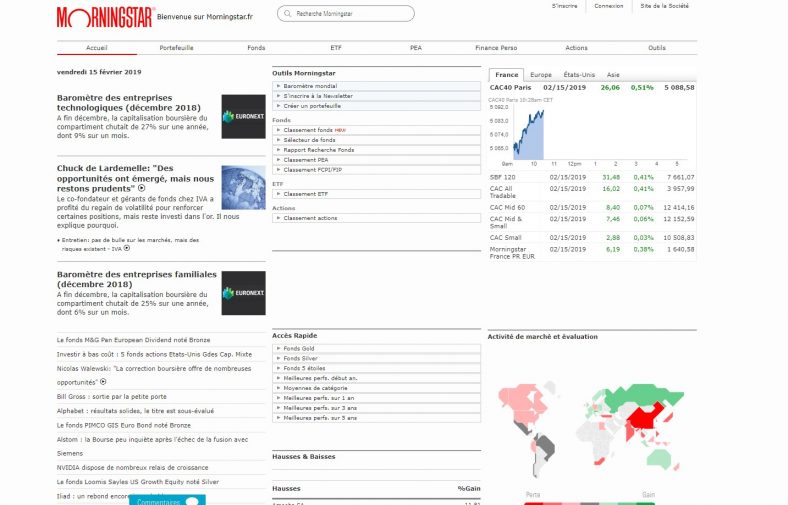
Task: Switch to the France market tab
Action: (x=507, y=75)
